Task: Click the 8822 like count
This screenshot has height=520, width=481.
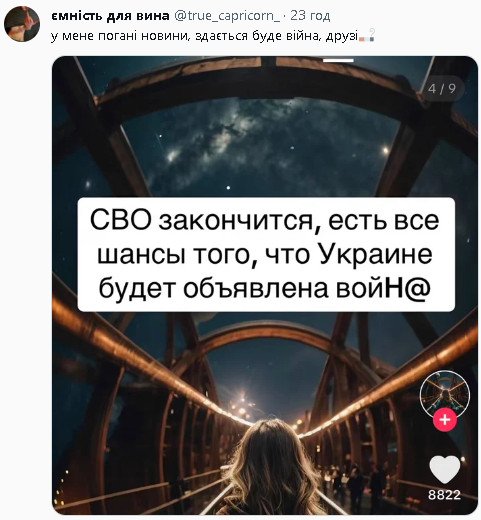Action: pyautogui.click(x=444, y=495)
